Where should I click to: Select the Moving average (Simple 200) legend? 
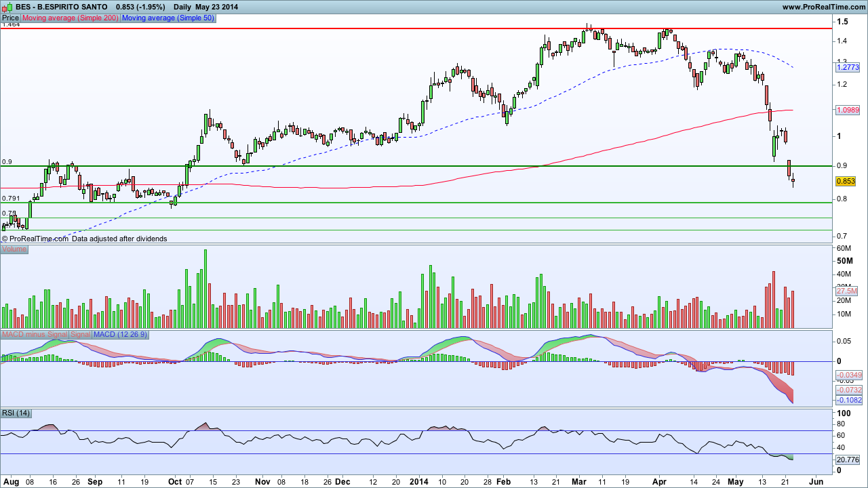[x=71, y=18]
